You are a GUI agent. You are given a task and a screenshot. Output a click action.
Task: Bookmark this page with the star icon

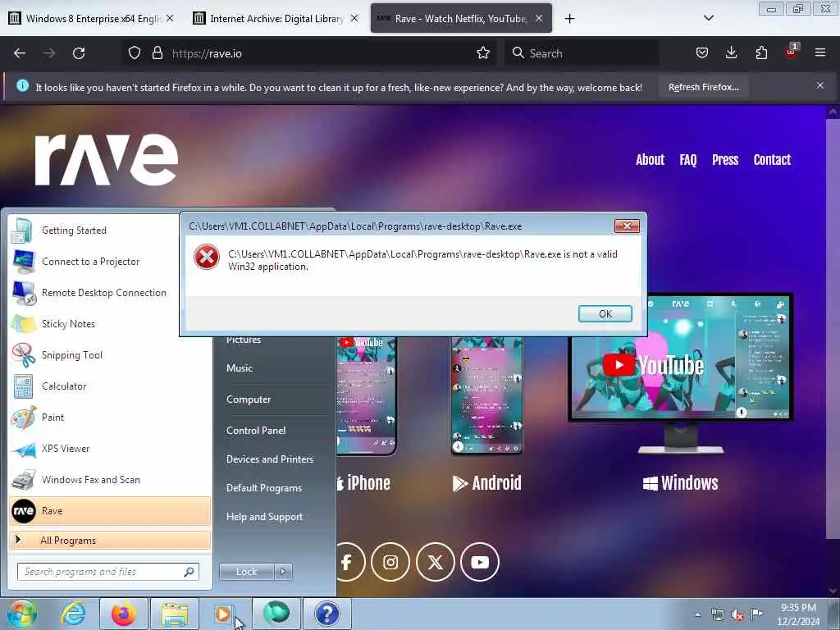(x=482, y=53)
